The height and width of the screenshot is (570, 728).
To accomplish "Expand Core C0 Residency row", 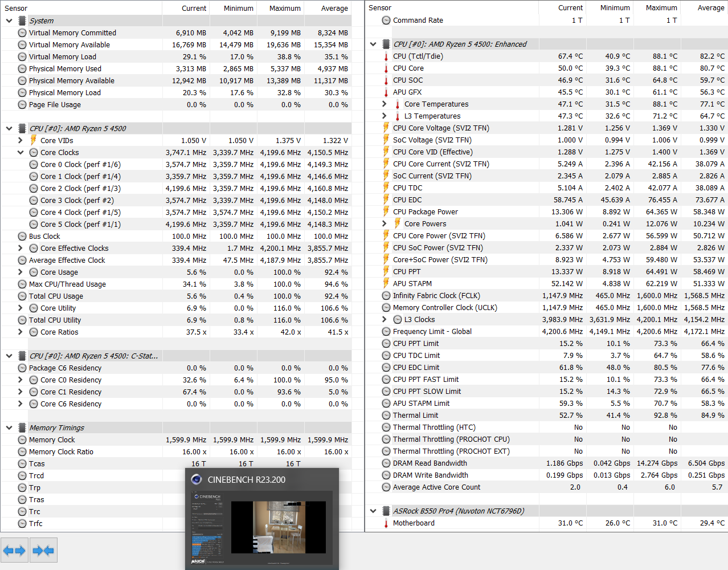I will (x=21, y=380).
